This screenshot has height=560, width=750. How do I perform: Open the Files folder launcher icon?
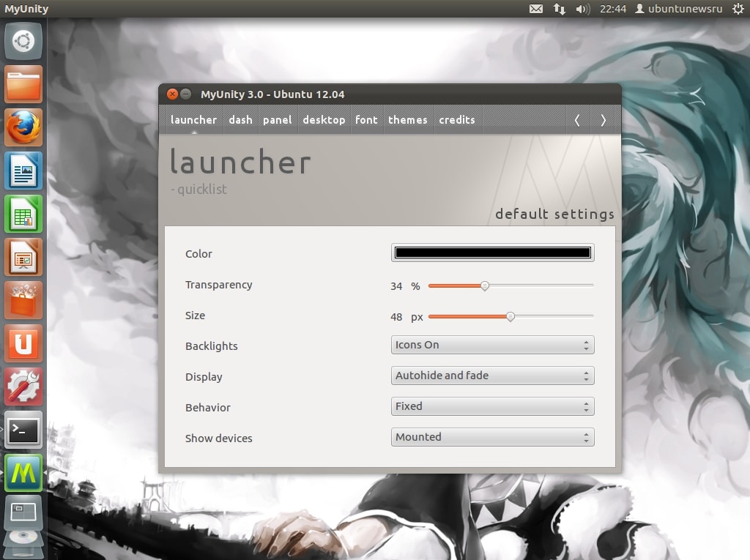click(x=23, y=85)
